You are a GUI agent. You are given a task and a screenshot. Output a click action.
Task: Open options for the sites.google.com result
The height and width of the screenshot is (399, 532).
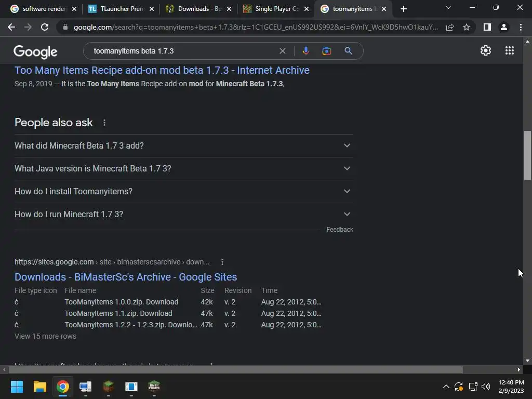222,262
